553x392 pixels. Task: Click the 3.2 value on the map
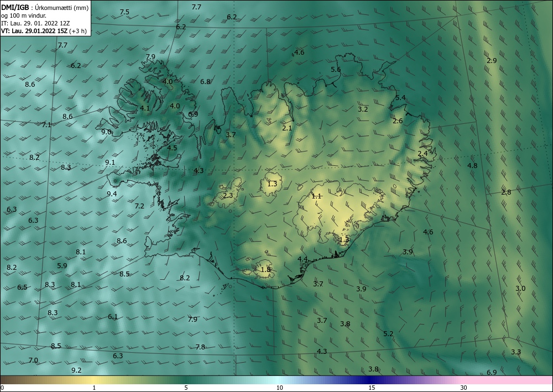[x=363, y=109]
